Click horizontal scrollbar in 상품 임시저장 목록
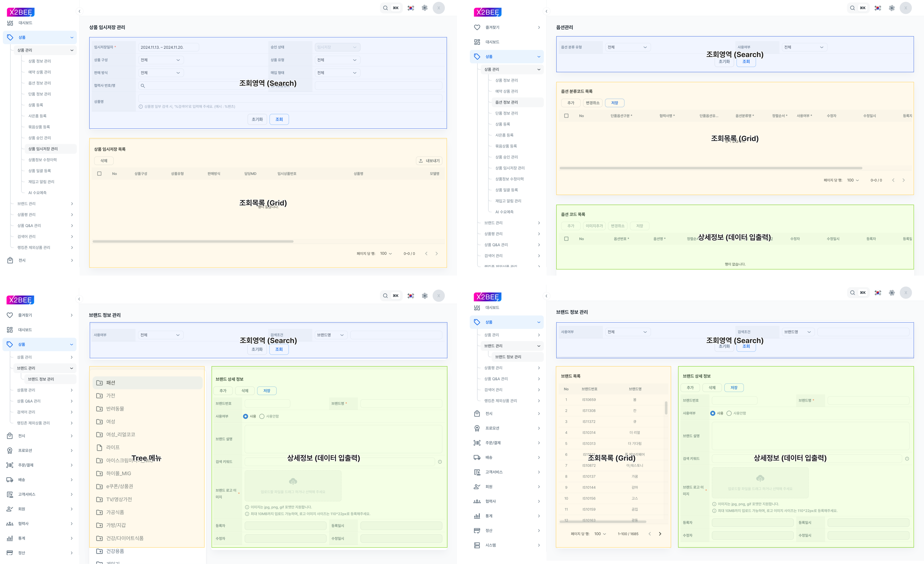 [x=193, y=241]
